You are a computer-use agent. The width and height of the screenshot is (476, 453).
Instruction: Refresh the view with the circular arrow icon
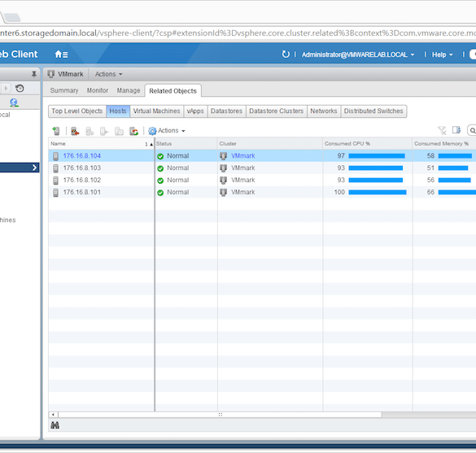[x=286, y=54]
